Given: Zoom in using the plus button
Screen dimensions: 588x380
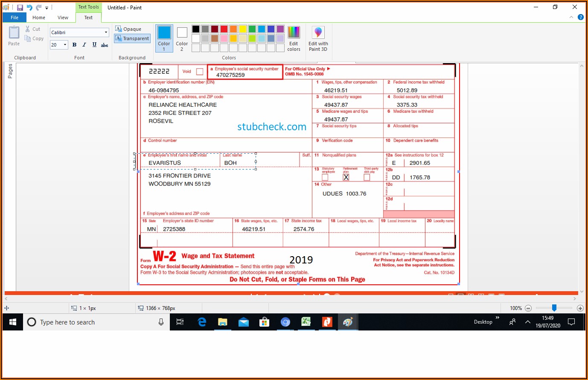Looking at the screenshot, I should 580,308.
